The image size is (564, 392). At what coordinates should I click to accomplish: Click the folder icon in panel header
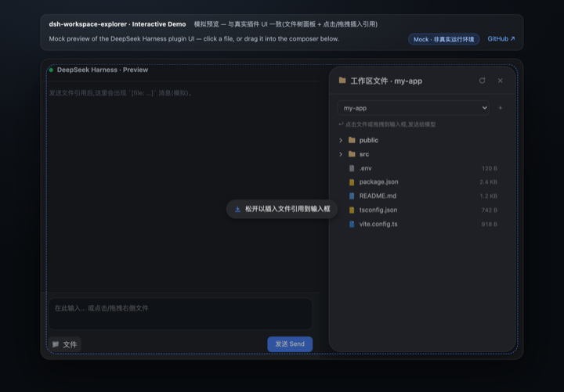click(342, 81)
